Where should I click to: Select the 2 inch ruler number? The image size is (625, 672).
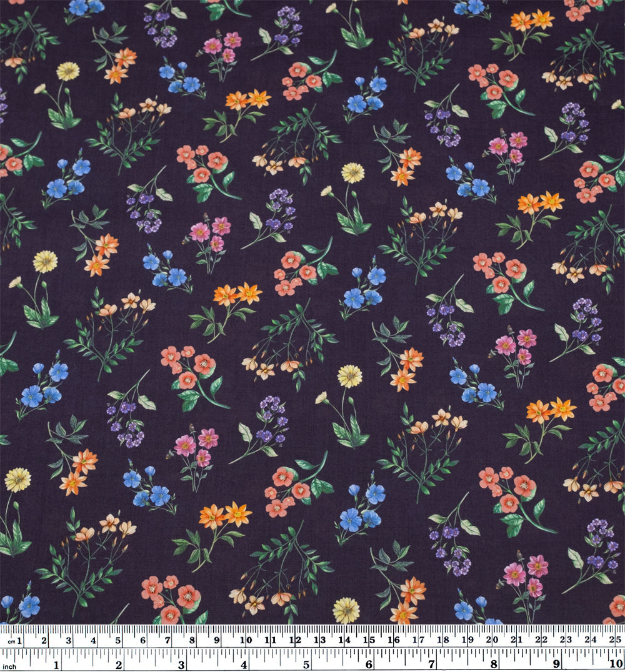coord(119,663)
